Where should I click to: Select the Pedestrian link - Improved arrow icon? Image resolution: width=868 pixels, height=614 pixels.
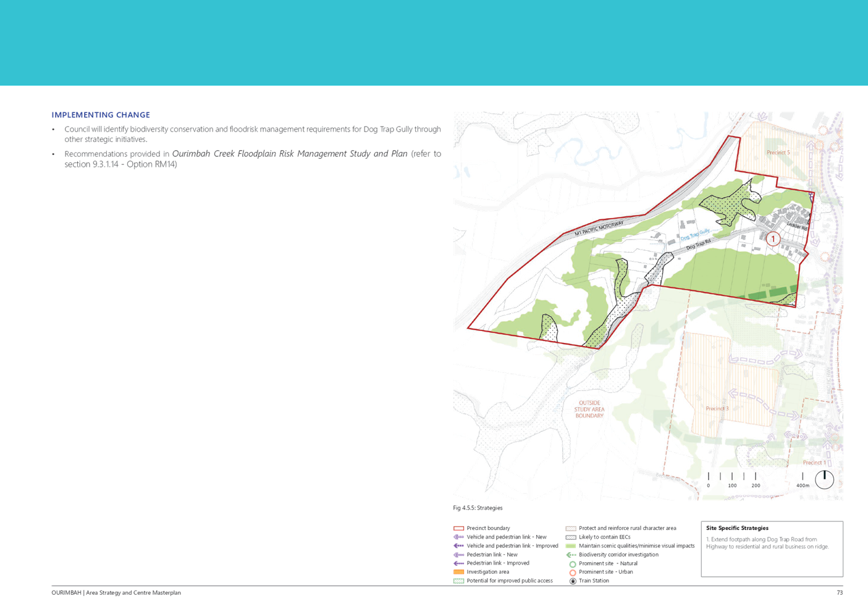coord(459,562)
